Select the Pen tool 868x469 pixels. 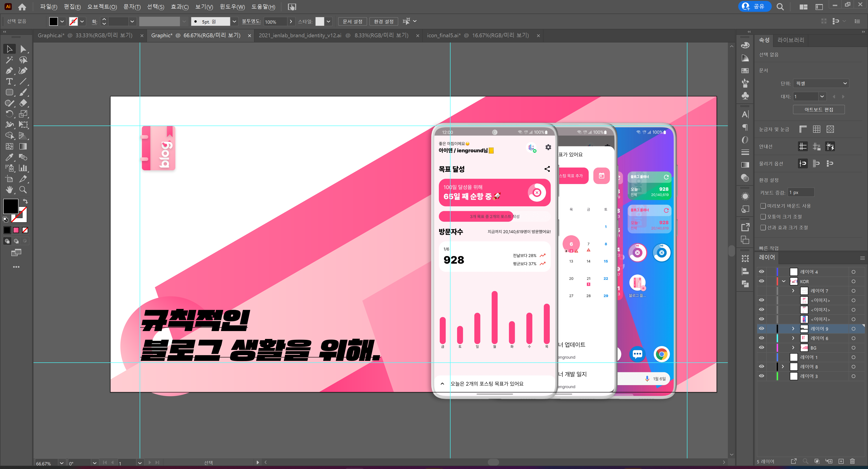(9, 71)
